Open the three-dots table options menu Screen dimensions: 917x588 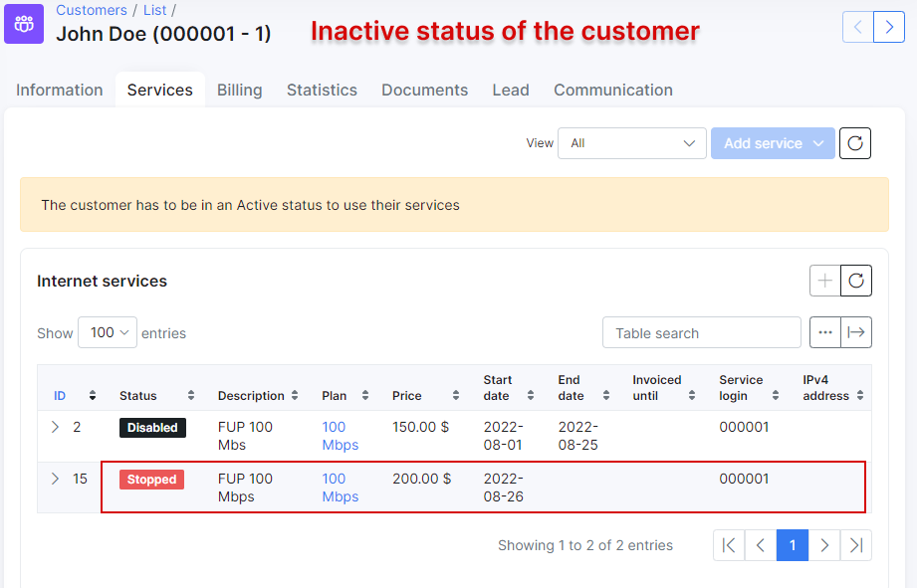(x=824, y=332)
